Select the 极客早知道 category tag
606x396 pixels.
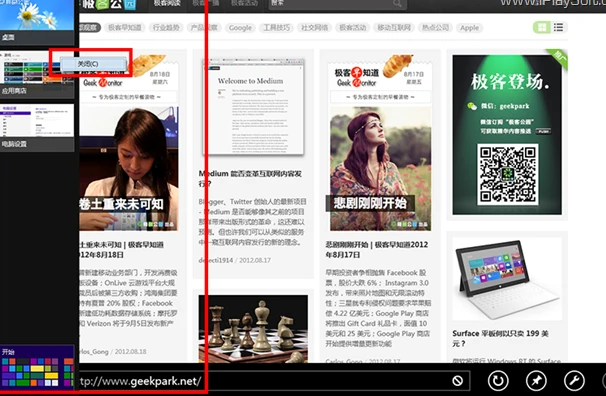(x=125, y=28)
